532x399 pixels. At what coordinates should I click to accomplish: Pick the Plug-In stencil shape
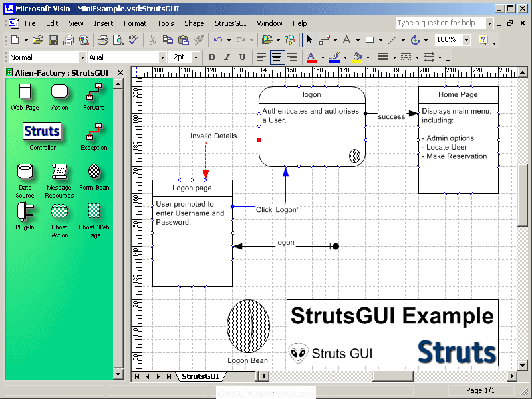[25, 216]
